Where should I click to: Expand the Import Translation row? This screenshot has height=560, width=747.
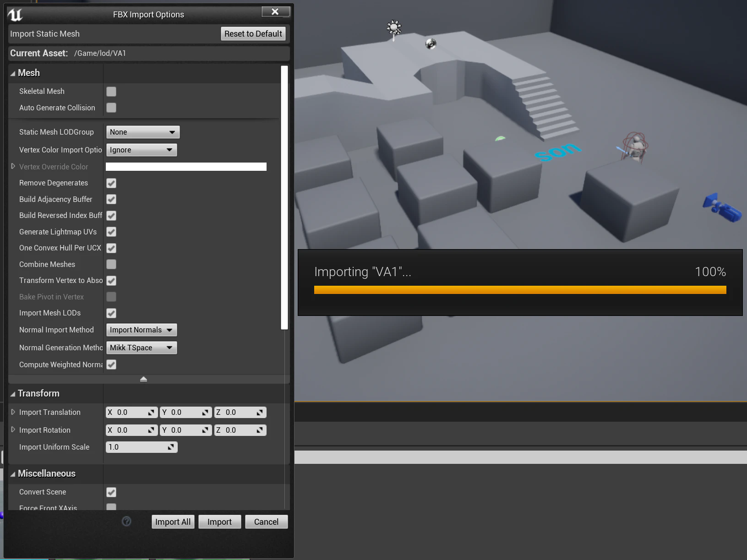pyautogui.click(x=13, y=412)
